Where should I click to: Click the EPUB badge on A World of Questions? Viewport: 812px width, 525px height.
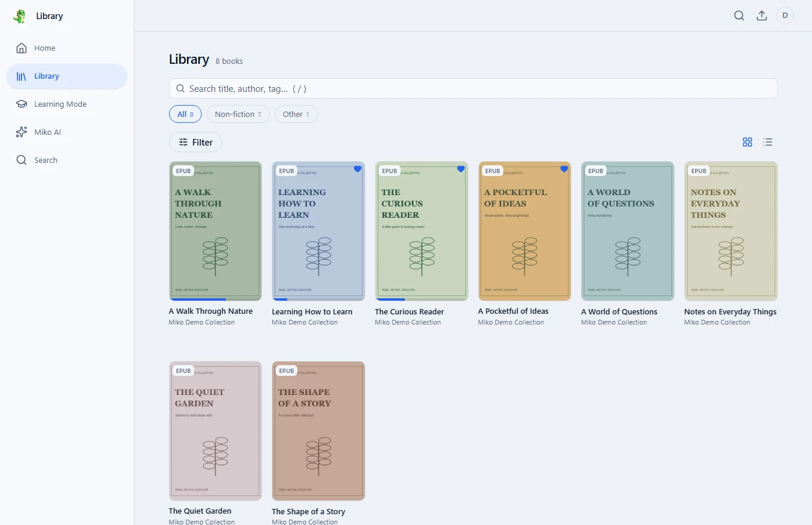pos(596,171)
